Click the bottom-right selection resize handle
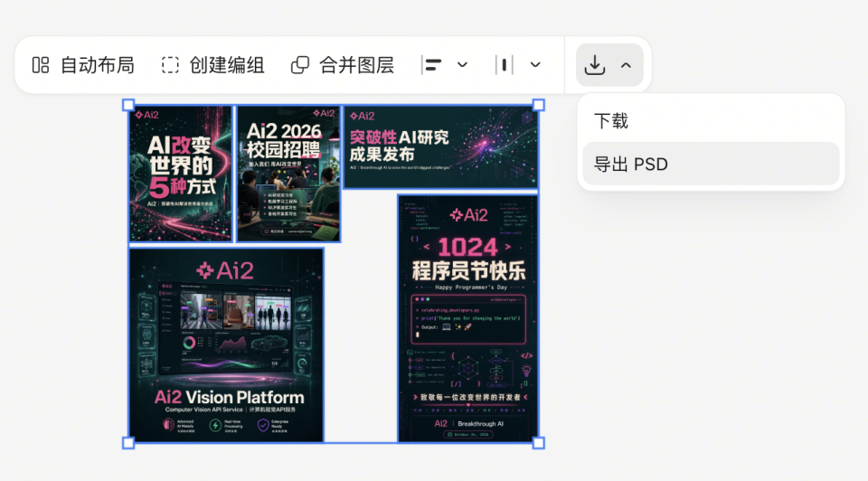The height and width of the screenshot is (481, 868). click(538, 443)
